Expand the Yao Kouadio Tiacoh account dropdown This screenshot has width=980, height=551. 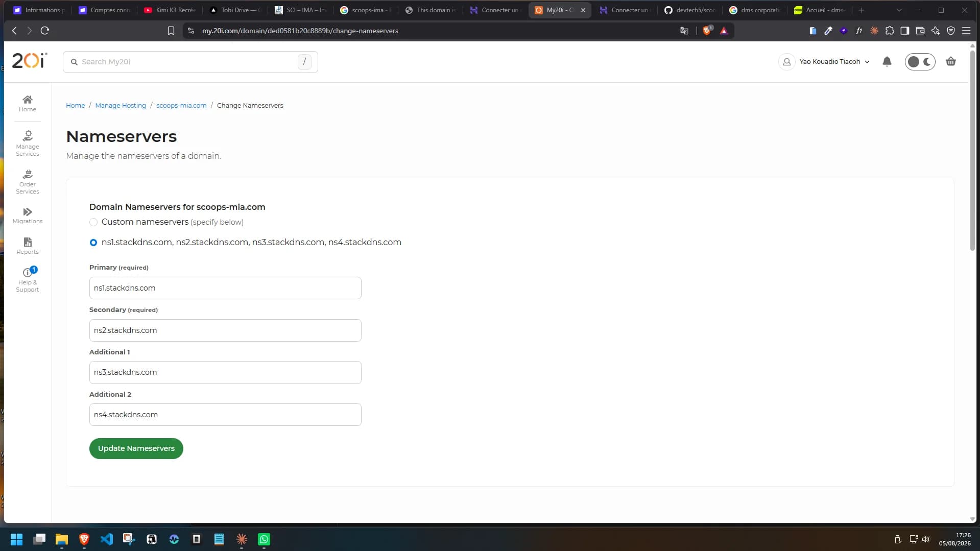point(834,62)
